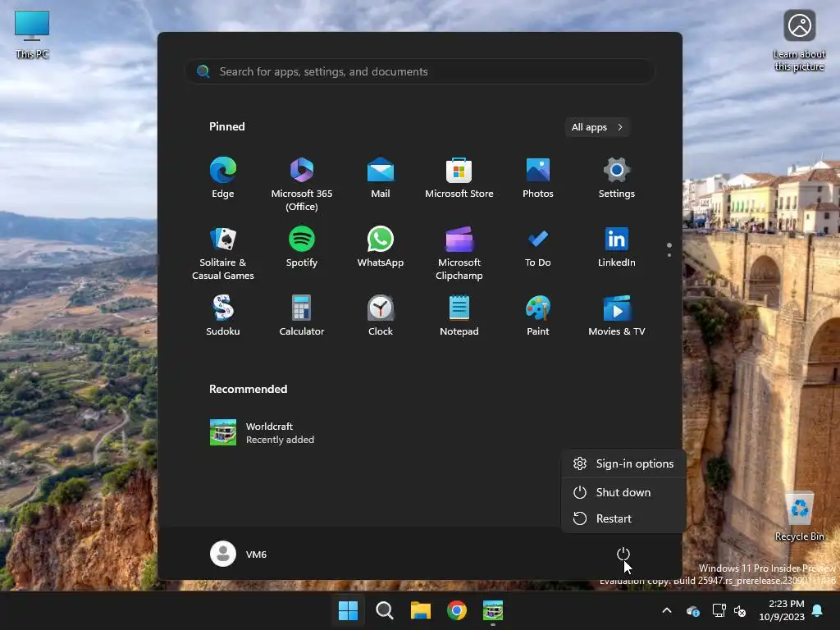Launch the To Do app
Screen dimensions: 840x630
(538, 248)
